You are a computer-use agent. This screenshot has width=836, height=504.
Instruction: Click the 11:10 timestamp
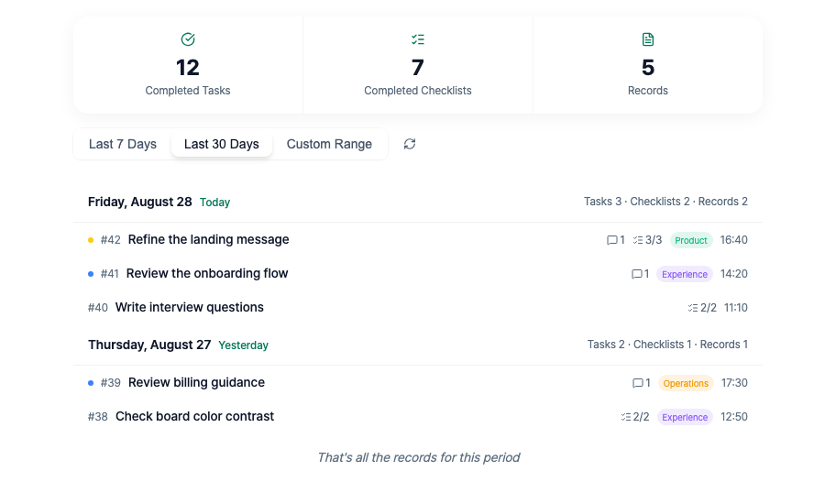pyautogui.click(x=736, y=308)
